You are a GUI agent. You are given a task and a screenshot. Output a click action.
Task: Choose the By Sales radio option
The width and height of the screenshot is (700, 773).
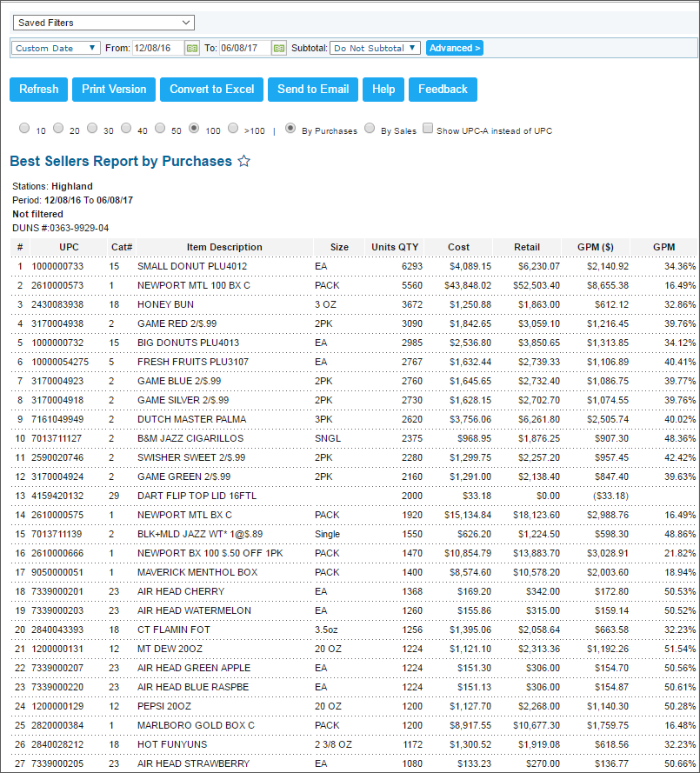(x=370, y=128)
